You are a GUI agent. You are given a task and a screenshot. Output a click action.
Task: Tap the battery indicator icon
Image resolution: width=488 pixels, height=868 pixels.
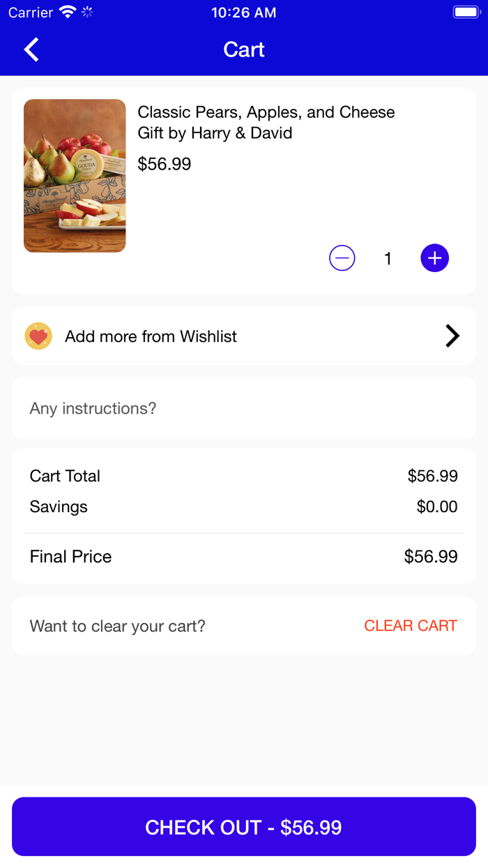pyautogui.click(x=466, y=13)
